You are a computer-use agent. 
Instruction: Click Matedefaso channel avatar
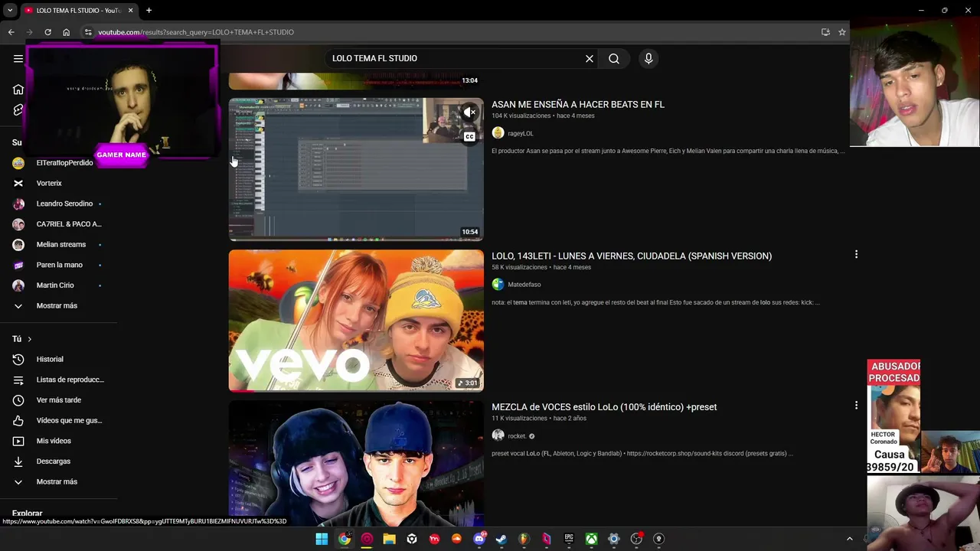point(498,285)
